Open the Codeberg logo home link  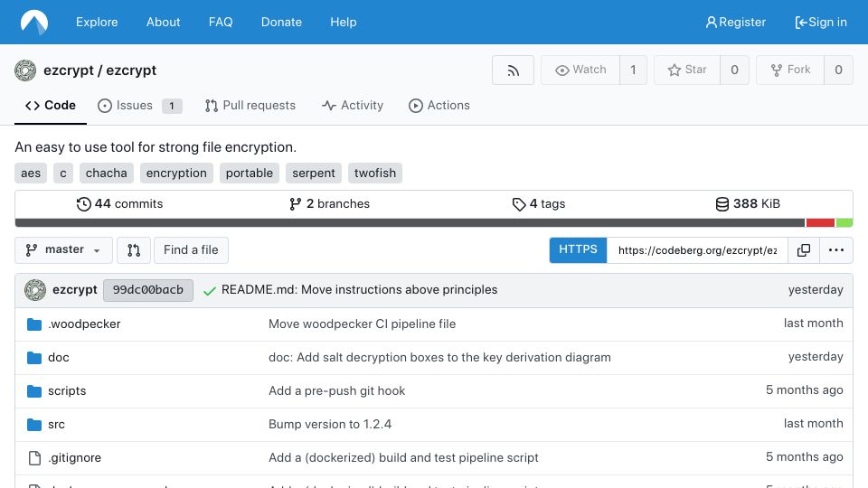[x=34, y=22]
